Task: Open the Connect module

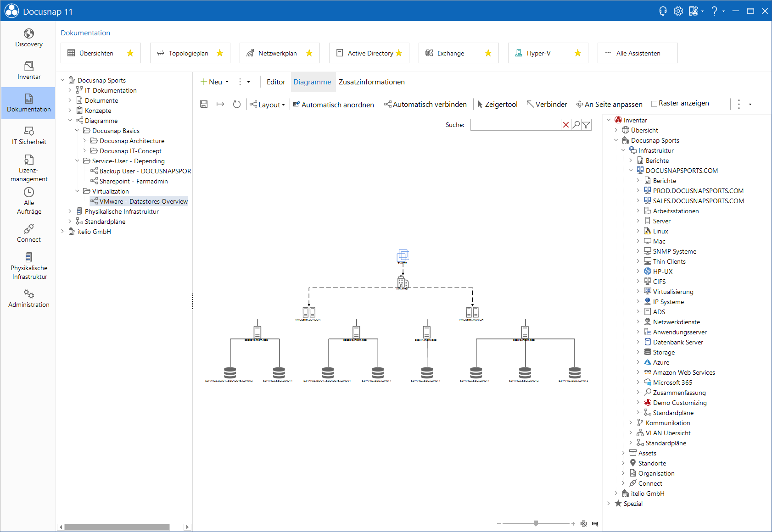Action: (28, 233)
